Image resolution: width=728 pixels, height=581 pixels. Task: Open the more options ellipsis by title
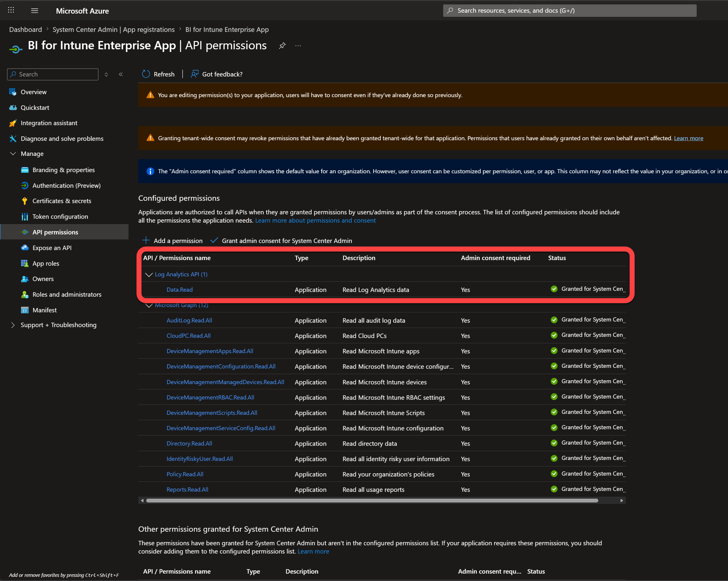(298, 45)
